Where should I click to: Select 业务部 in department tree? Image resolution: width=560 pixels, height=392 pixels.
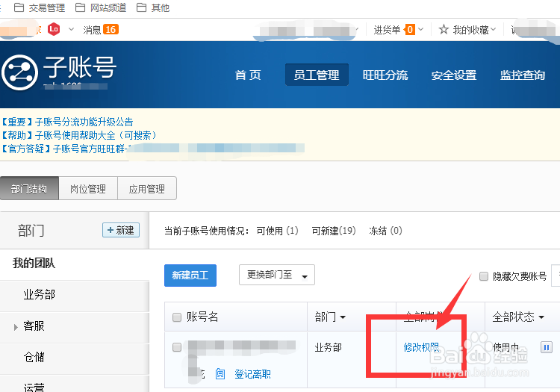[x=40, y=294]
